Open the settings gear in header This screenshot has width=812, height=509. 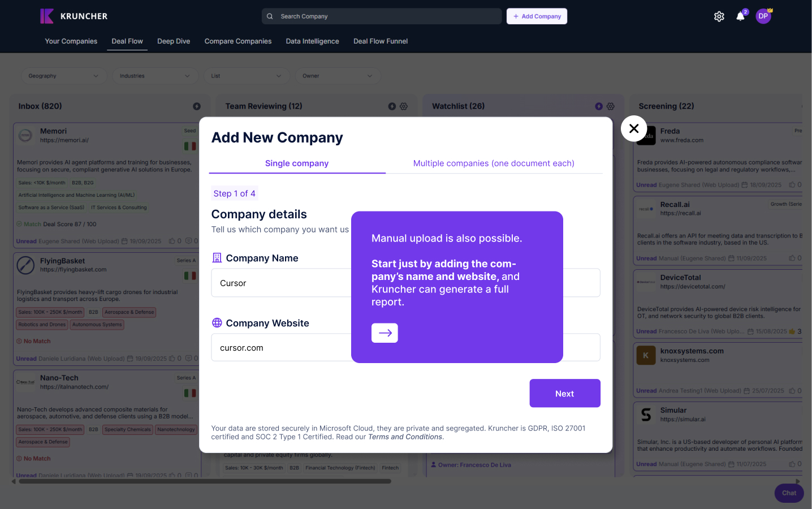pyautogui.click(x=719, y=16)
